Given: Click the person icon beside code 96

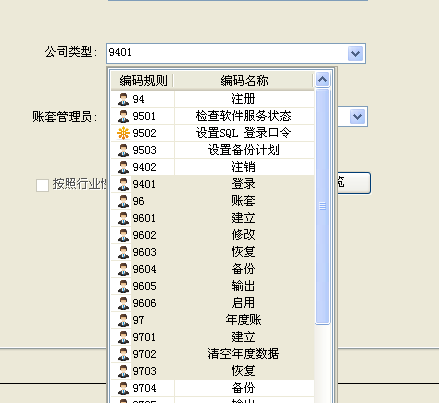Looking at the screenshot, I should point(123,201).
